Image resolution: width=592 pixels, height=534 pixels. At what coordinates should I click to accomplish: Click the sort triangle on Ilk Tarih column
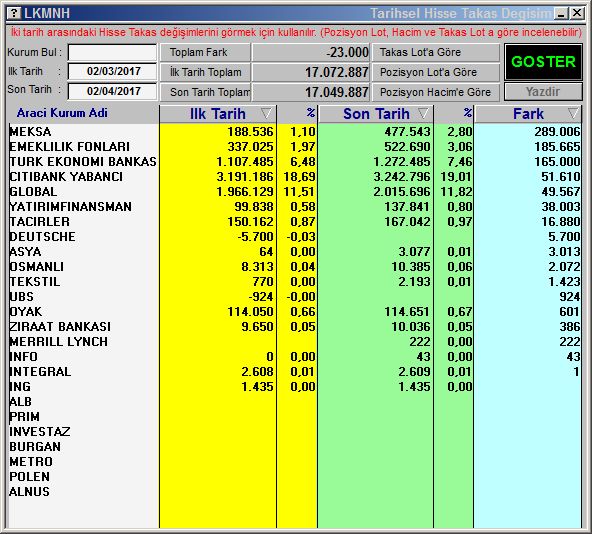(x=266, y=113)
